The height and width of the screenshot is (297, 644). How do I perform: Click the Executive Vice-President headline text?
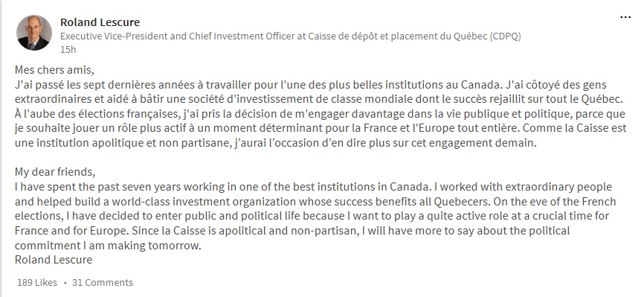tap(290, 36)
